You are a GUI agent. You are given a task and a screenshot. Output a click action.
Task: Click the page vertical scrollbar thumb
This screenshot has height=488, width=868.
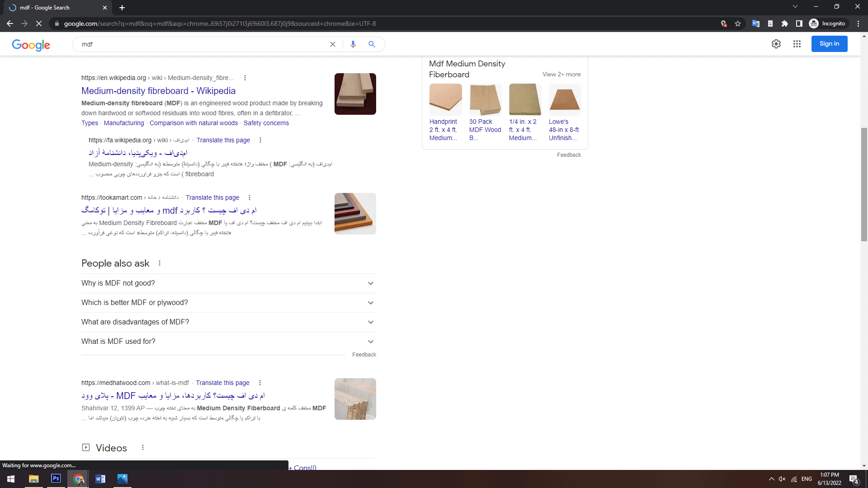tap(864, 184)
